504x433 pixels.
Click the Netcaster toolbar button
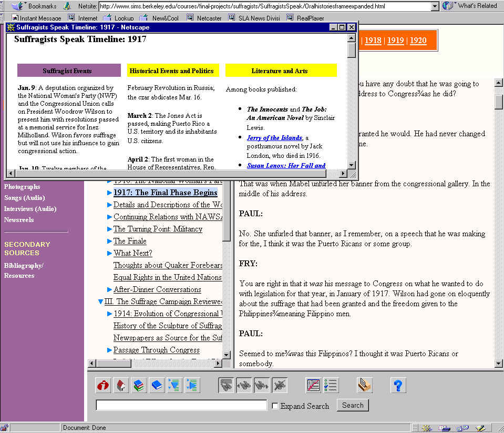click(204, 18)
